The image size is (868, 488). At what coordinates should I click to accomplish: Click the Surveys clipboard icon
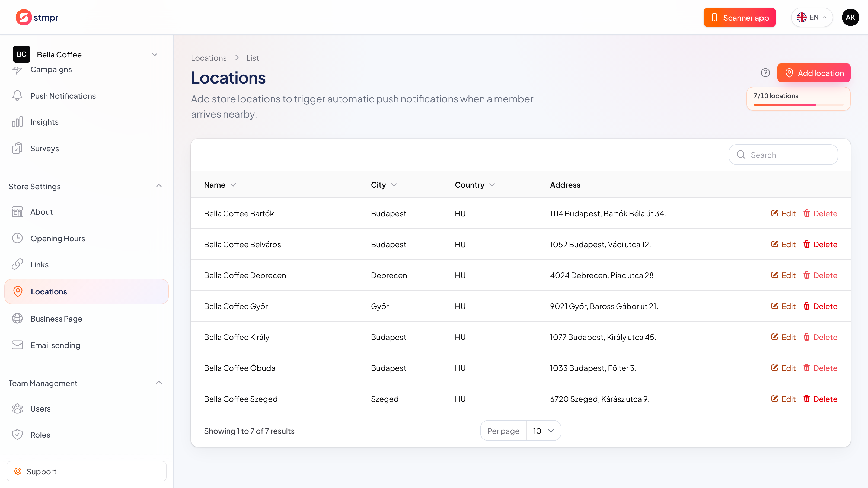point(17,148)
